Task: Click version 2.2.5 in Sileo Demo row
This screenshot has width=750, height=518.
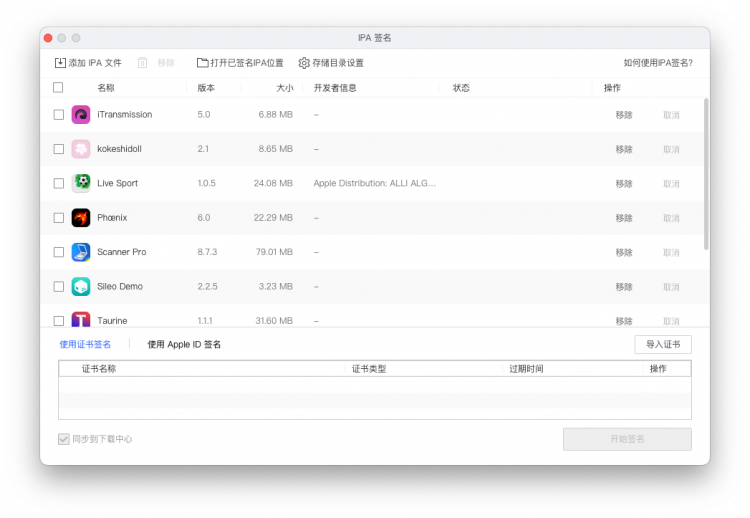Action: point(207,287)
